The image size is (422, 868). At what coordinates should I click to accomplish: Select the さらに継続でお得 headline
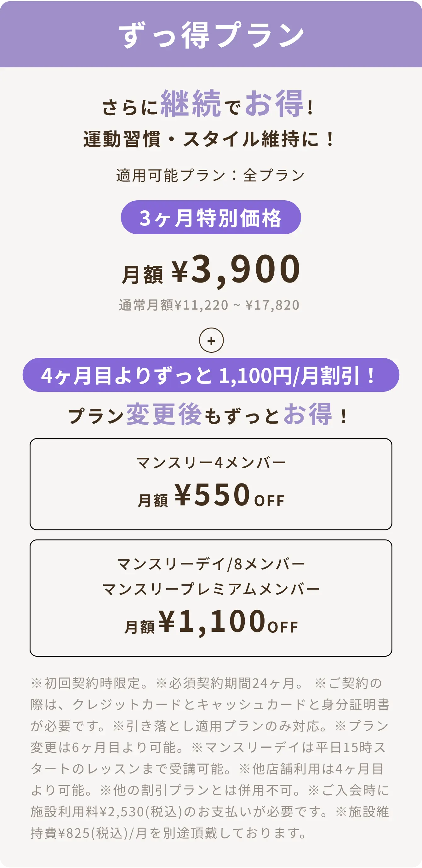(x=208, y=104)
